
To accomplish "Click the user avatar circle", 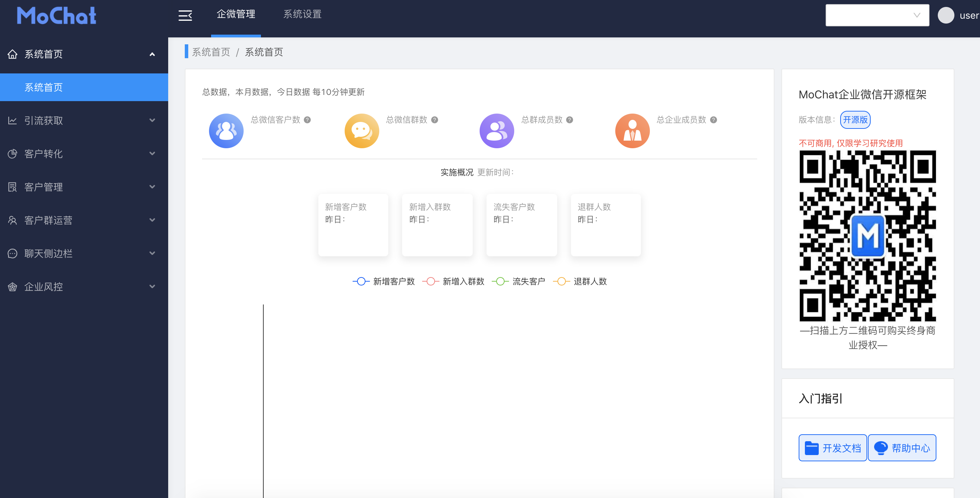I will click(946, 15).
